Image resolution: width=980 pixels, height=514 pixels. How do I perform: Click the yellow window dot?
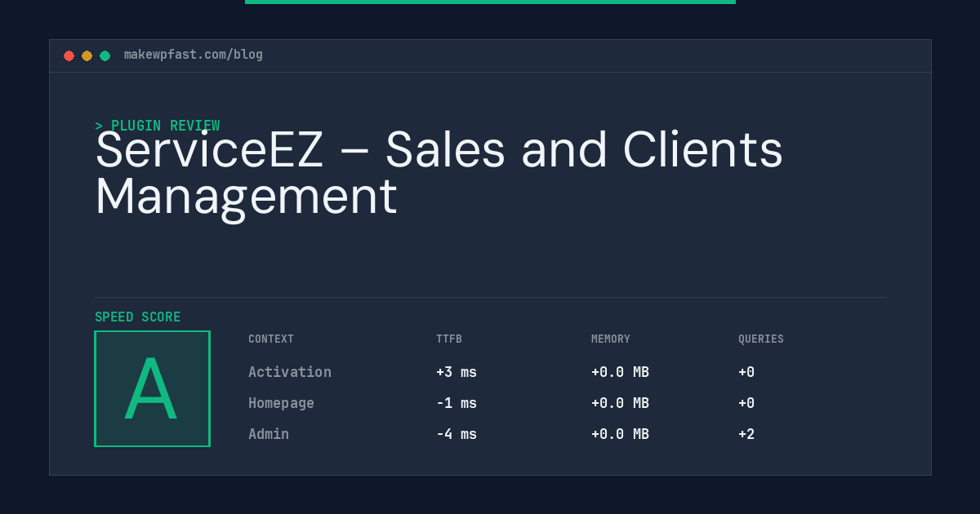87,55
